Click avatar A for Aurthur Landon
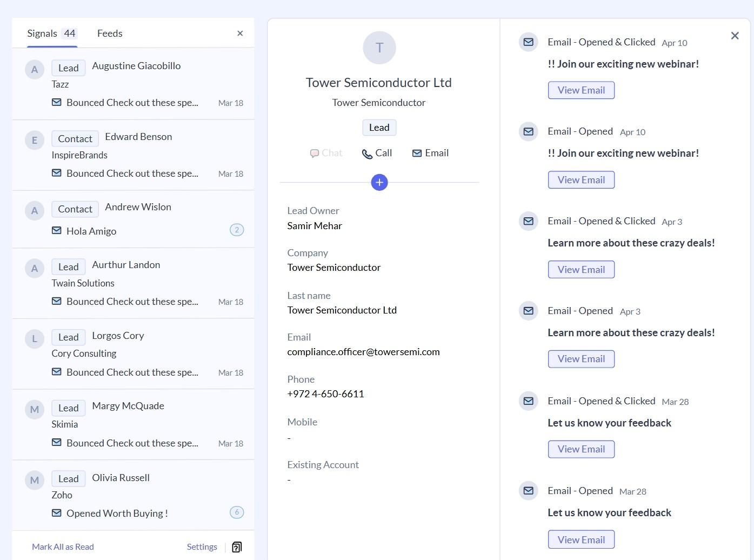The height and width of the screenshot is (560, 754). pyautogui.click(x=35, y=269)
